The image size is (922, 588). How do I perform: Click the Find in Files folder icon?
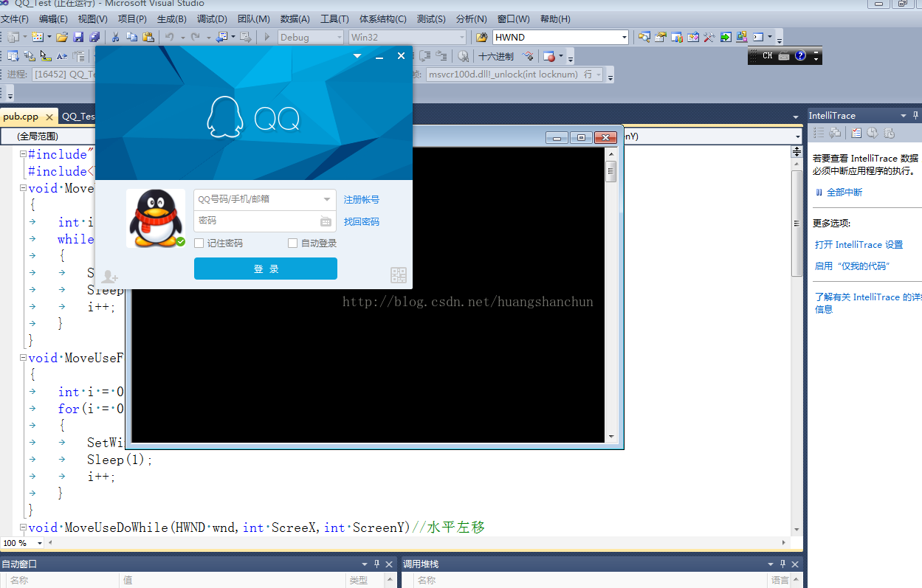click(x=481, y=37)
